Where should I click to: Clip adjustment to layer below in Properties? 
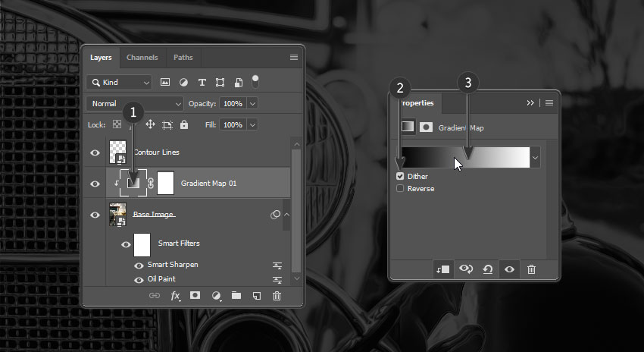tap(443, 269)
